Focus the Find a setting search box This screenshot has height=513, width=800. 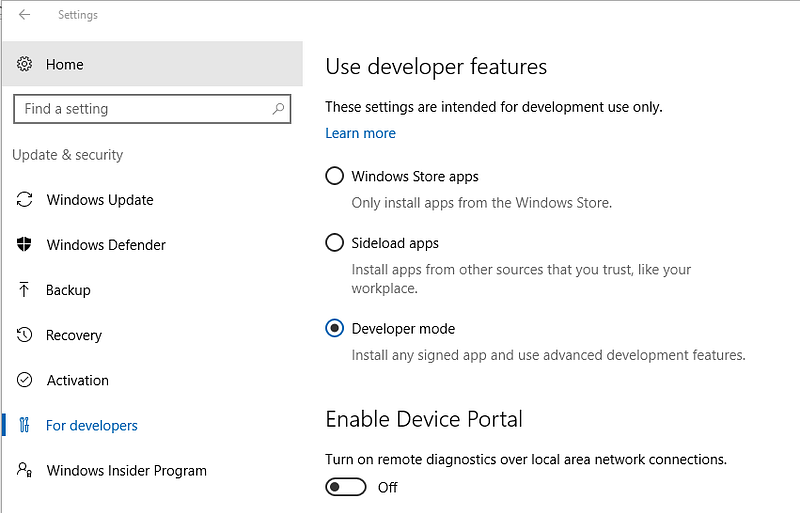tap(152, 109)
